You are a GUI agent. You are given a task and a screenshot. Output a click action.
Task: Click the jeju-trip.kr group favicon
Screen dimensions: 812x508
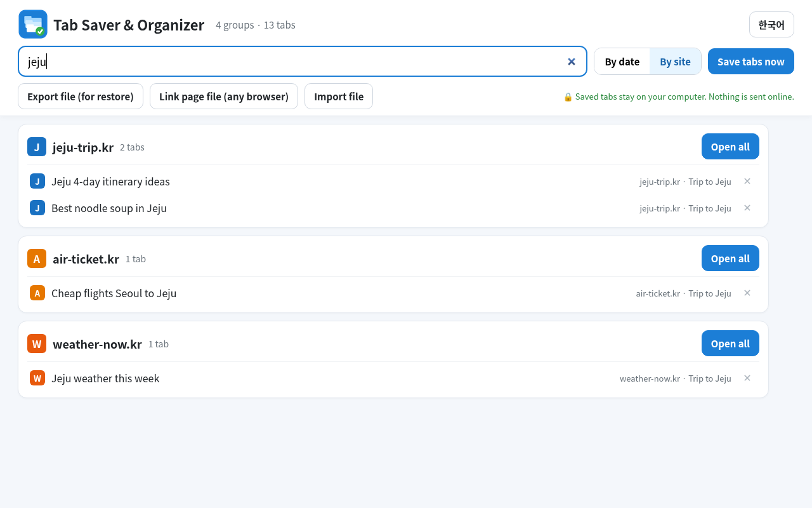click(37, 147)
